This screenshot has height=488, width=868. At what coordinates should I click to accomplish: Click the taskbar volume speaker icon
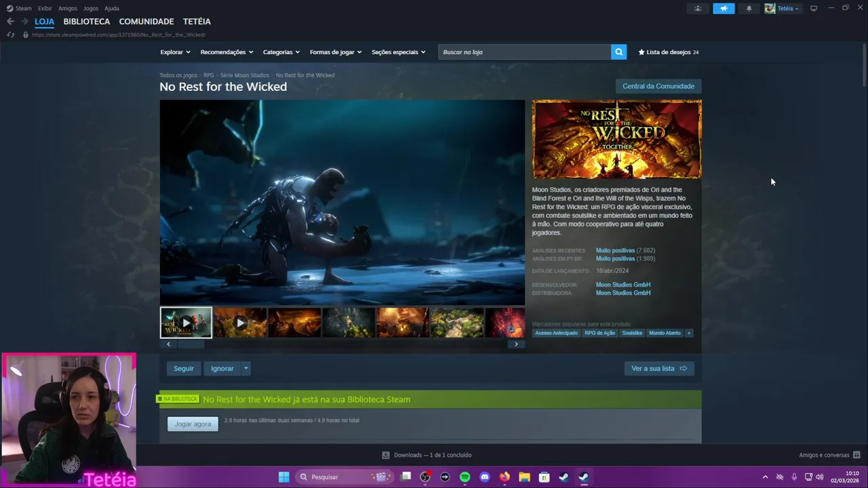coord(819,476)
